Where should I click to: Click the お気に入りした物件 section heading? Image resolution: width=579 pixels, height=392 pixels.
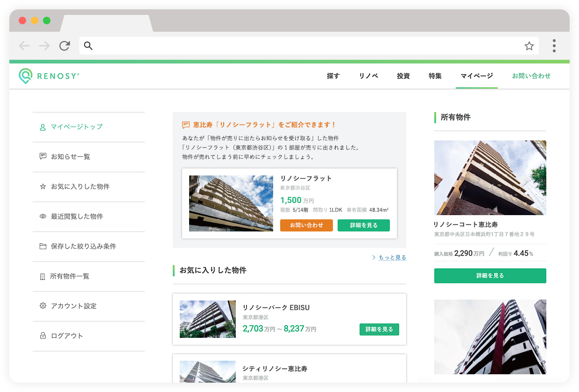point(213,270)
